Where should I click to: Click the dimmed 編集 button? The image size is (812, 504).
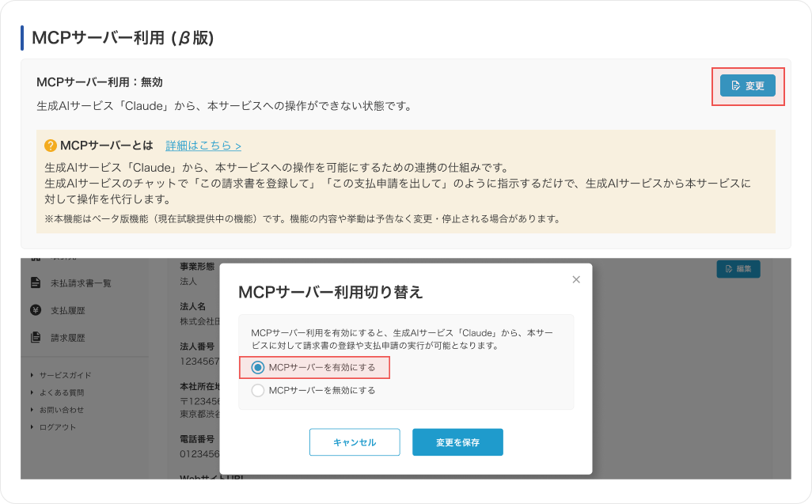pos(738,268)
